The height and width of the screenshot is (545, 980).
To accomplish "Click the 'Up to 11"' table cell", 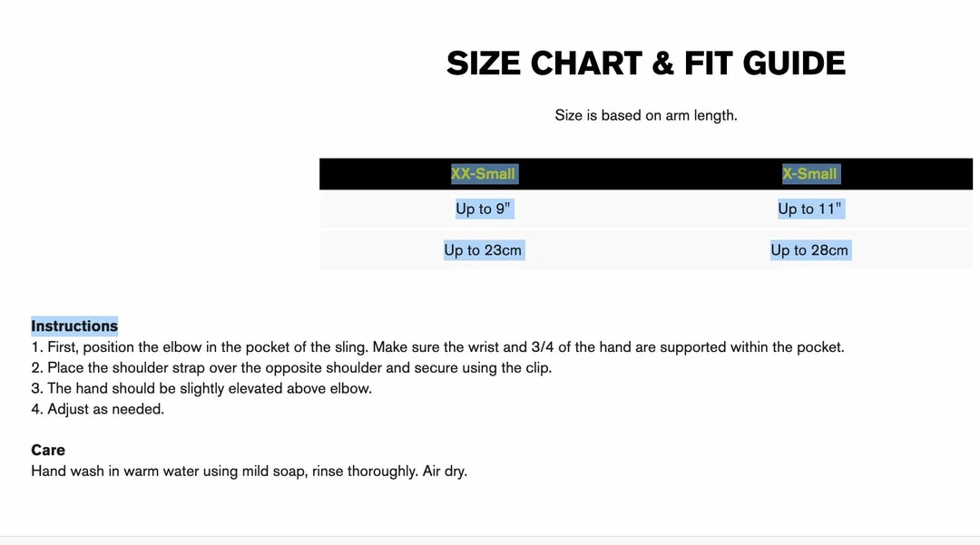I will click(x=809, y=209).
